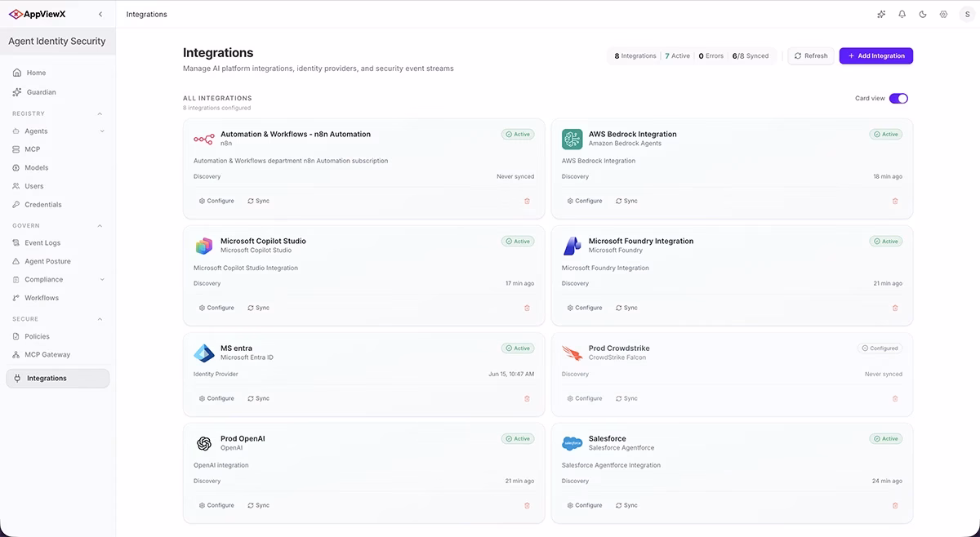The width and height of the screenshot is (980, 537).
Task: Delete the Salesforce integration via trash icon
Action: point(895,505)
